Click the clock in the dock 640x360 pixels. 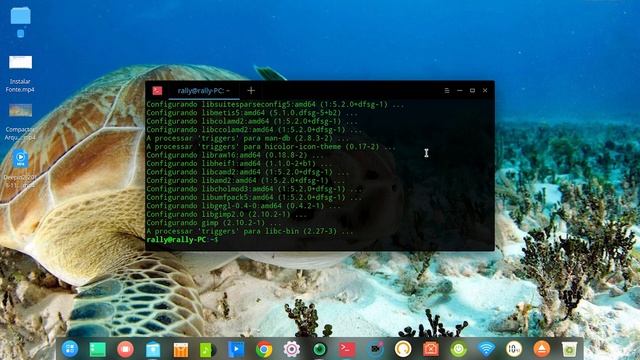tap(514, 349)
